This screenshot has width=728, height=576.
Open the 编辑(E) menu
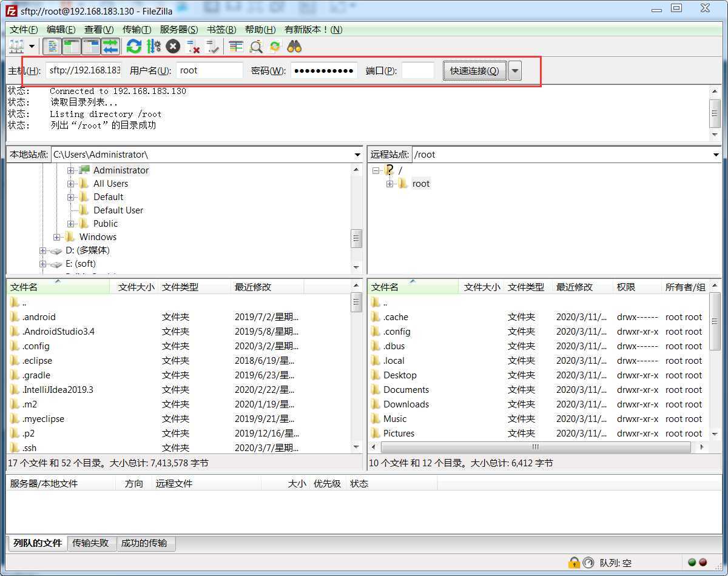[61, 30]
